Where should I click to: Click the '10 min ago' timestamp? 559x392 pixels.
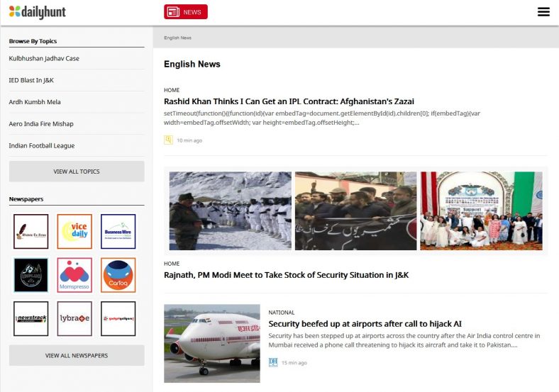coord(189,140)
